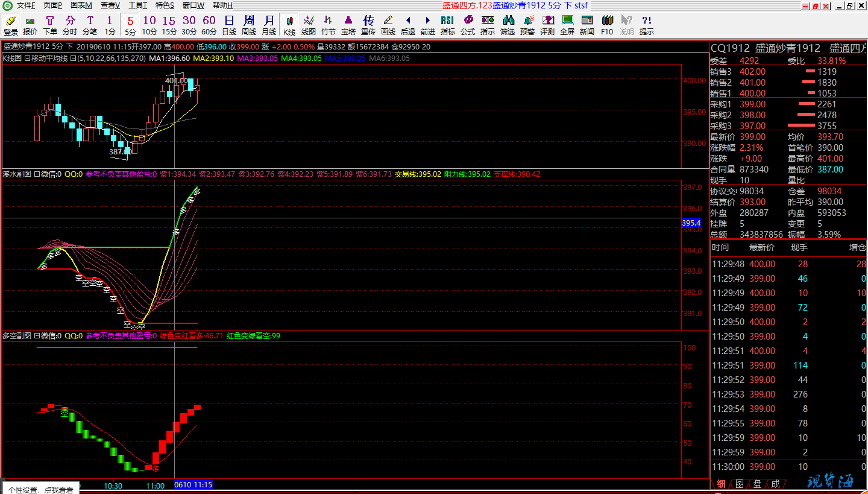Open the 预警 alert bell tool
Viewport: 868px width, 494px height.
(527, 25)
